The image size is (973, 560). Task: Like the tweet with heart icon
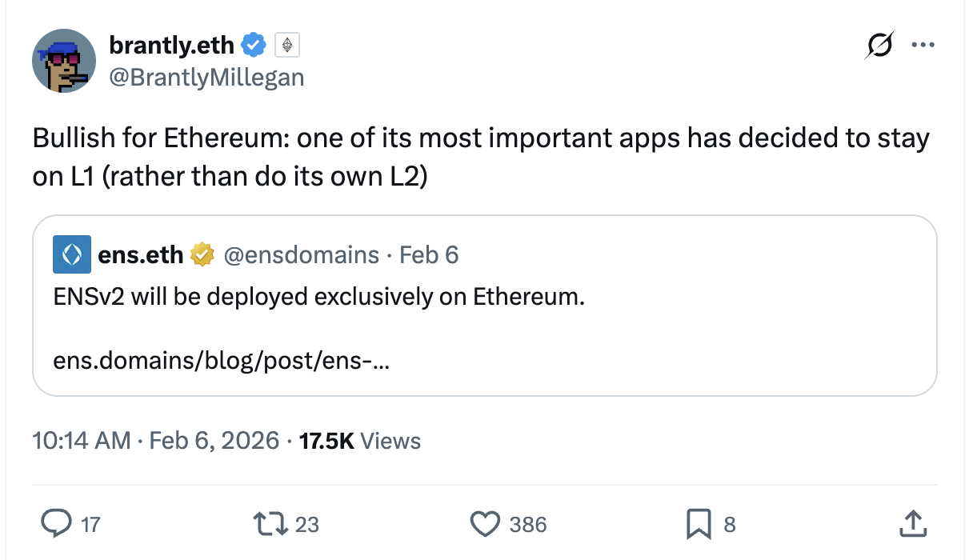point(484,524)
